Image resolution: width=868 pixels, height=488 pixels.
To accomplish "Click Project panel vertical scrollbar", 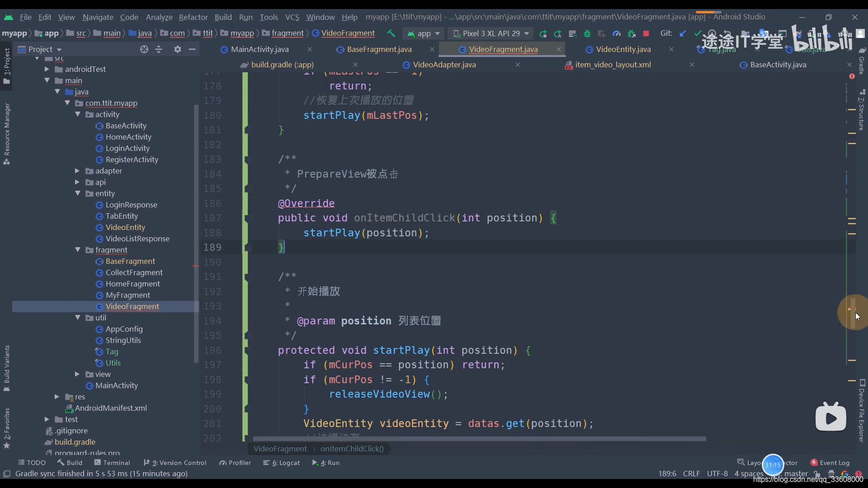I will coord(196,234).
